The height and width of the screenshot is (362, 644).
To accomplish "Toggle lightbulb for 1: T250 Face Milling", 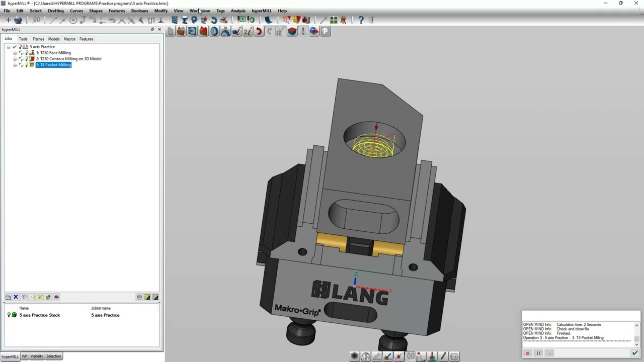I will pos(27,53).
